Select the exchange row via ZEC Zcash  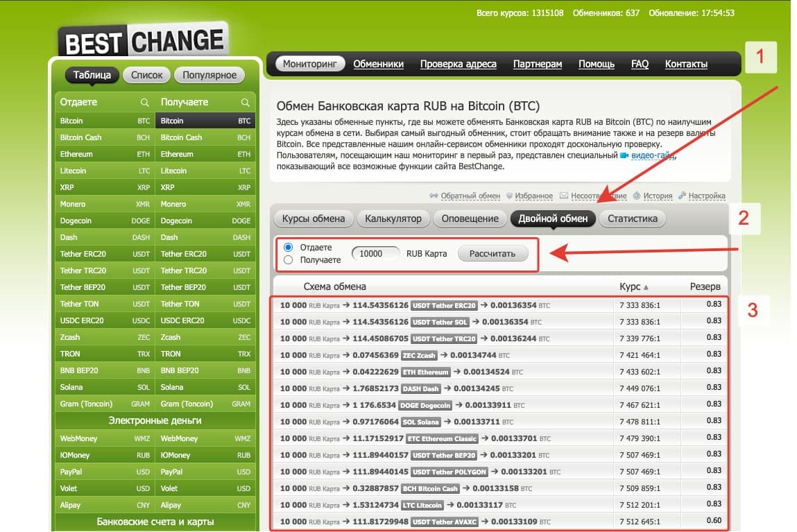coord(500,355)
